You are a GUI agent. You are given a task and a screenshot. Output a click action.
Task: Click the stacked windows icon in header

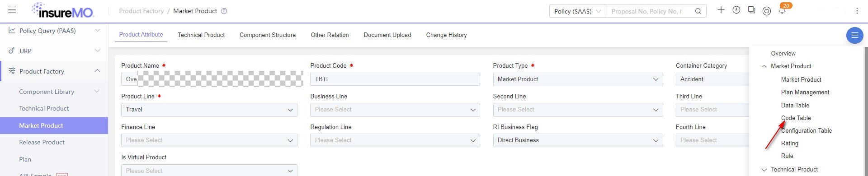point(751,10)
